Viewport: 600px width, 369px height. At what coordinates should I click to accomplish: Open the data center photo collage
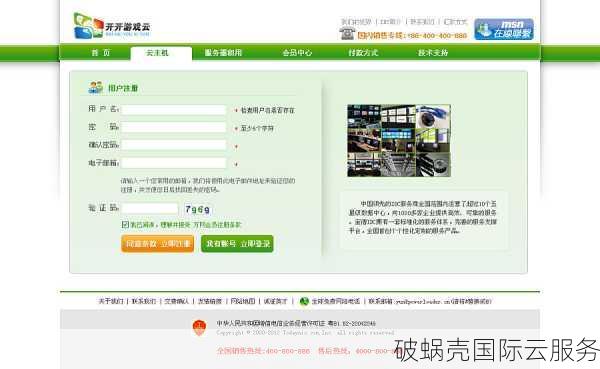(399, 140)
